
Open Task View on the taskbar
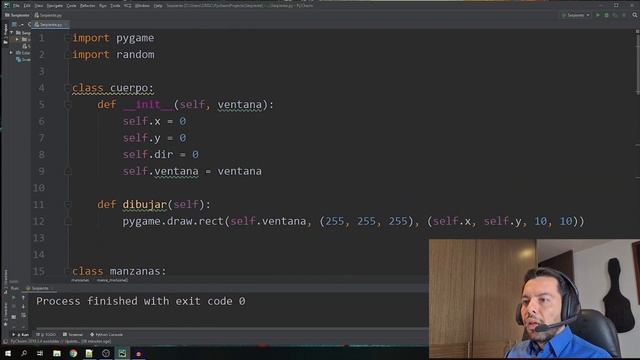[40, 353]
